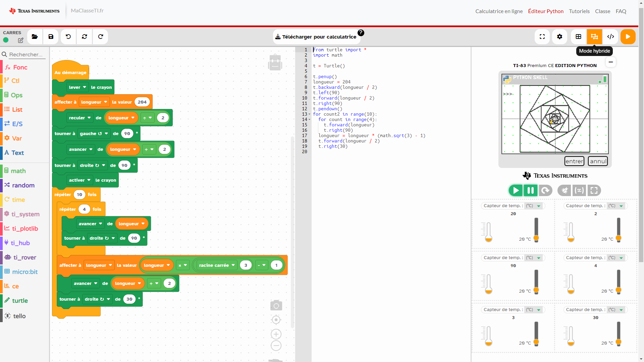Open the racine carrée function dropdown

[x=217, y=265]
